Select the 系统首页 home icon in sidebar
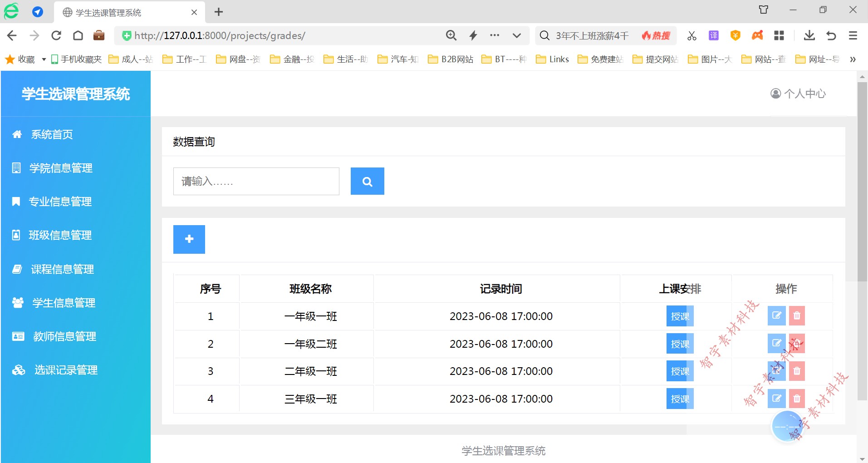 coord(17,134)
